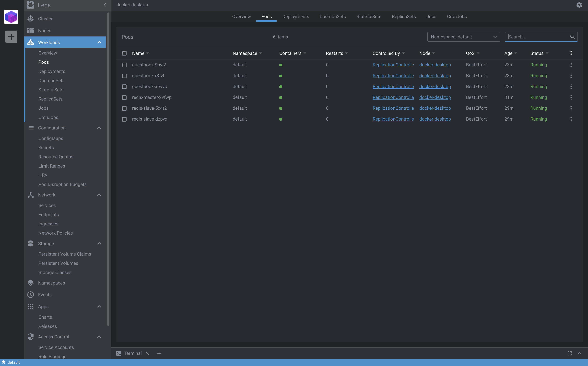
Task: Open actions menu for redis-slave-5x4t2
Action: pos(571,108)
